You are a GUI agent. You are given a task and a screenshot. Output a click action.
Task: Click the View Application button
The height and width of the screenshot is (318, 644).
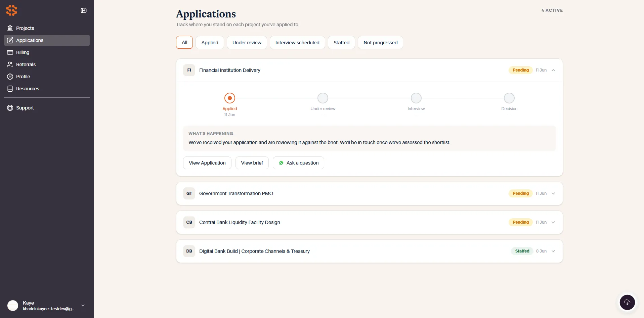207,163
